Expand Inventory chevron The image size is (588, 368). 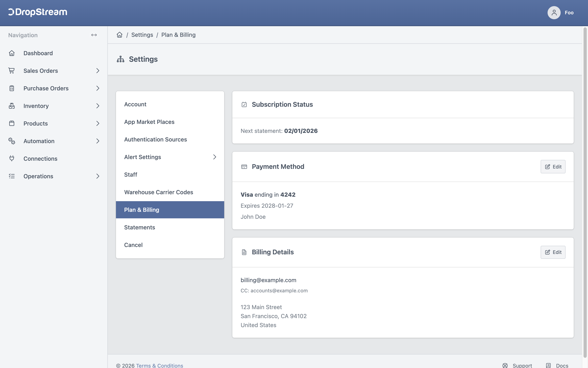click(x=98, y=106)
